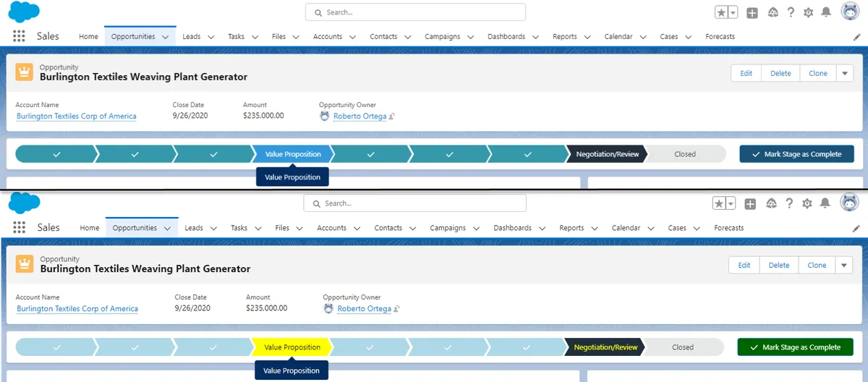
Task: Open Setup gear in lower screenshot
Action: 807,204
